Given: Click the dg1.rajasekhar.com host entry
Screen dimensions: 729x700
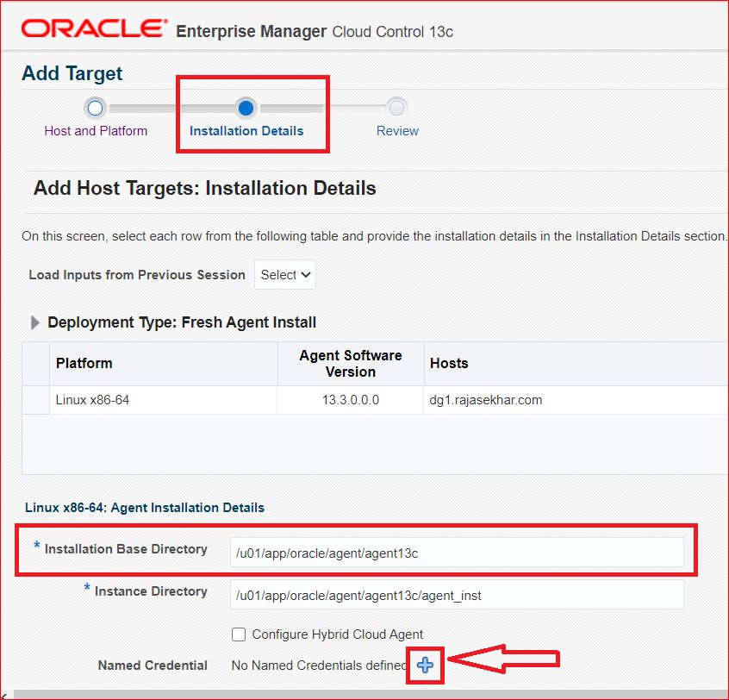Looking at the screenshot, I should [486, 400].
